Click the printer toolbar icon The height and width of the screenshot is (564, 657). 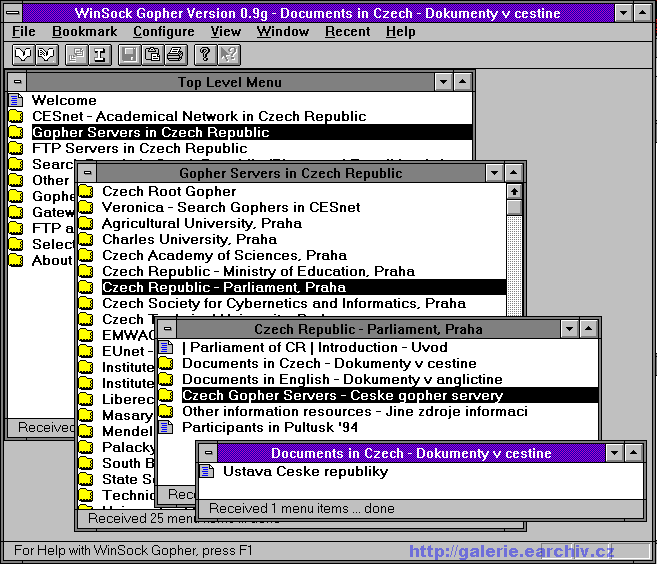coord(176,54)
